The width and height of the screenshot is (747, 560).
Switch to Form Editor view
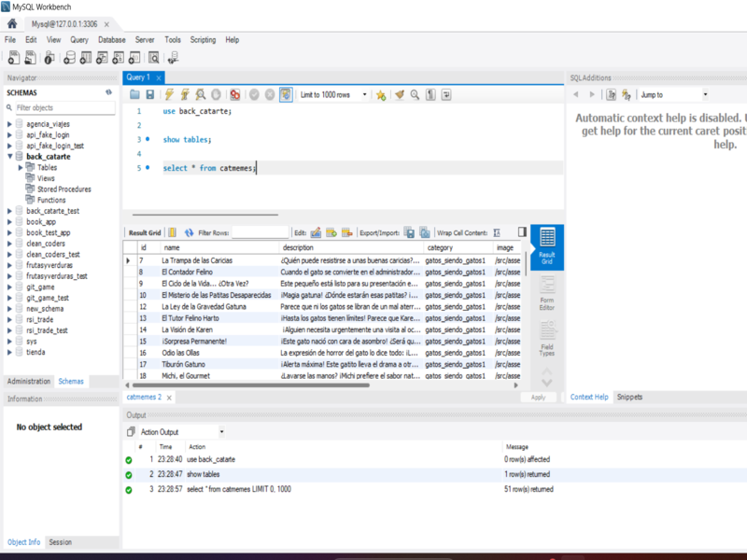coord(547,293)
